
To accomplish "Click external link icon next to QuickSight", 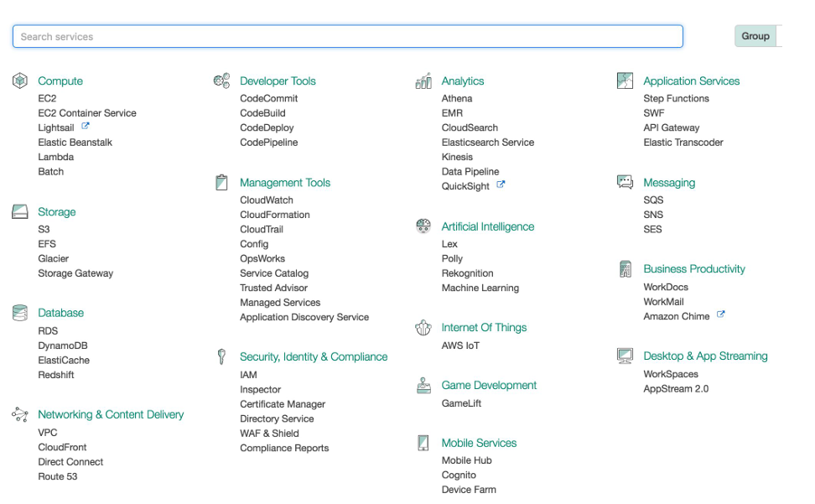I will (x=501, y=184).
